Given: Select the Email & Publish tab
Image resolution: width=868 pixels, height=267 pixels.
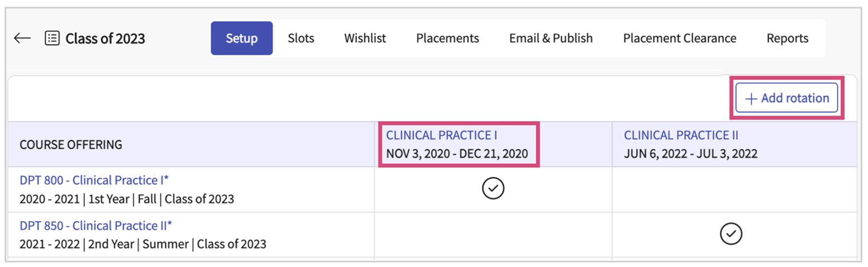Looking at the screenshot, I should [x=551, y=39].
